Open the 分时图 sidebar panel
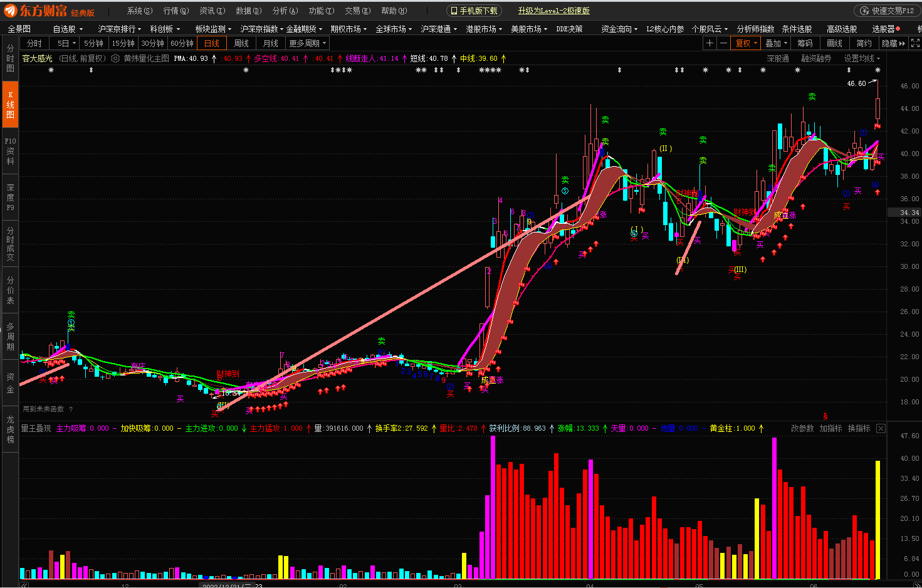Image resolution: width=922 pixels, height=588 pixels. pos(10,58)
